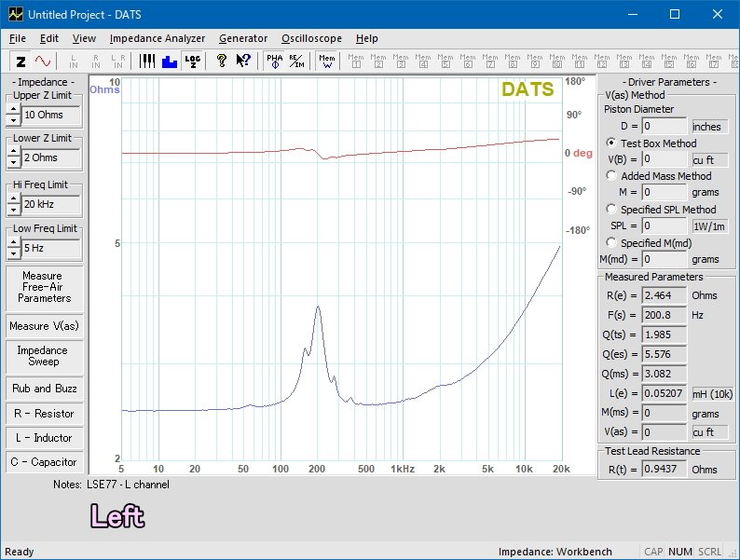Open the Generator menu
Image resolution: width=740 pixels, height=560 pixels.
click(243, 39)
